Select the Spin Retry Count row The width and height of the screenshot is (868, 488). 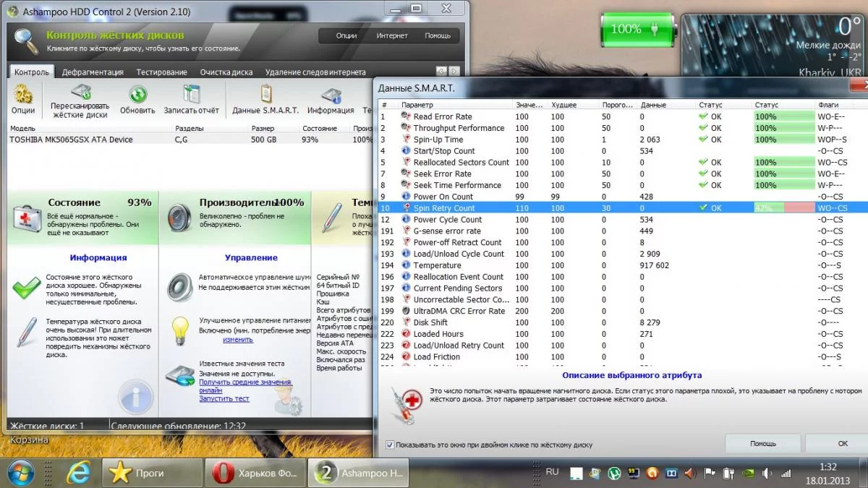click(622, 208)
